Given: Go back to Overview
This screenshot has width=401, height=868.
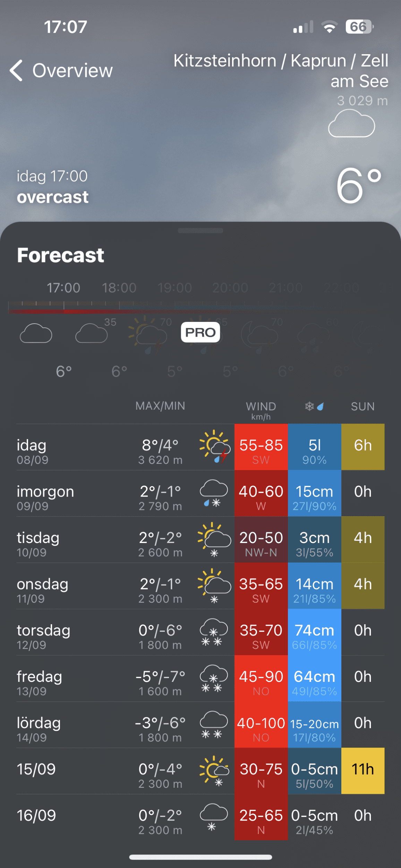Looking at the screenshot, I should 72,70.
